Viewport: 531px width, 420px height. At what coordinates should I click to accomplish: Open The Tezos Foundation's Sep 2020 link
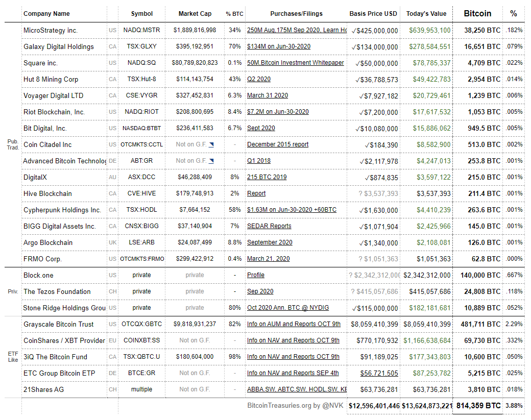tap(260, 291)
